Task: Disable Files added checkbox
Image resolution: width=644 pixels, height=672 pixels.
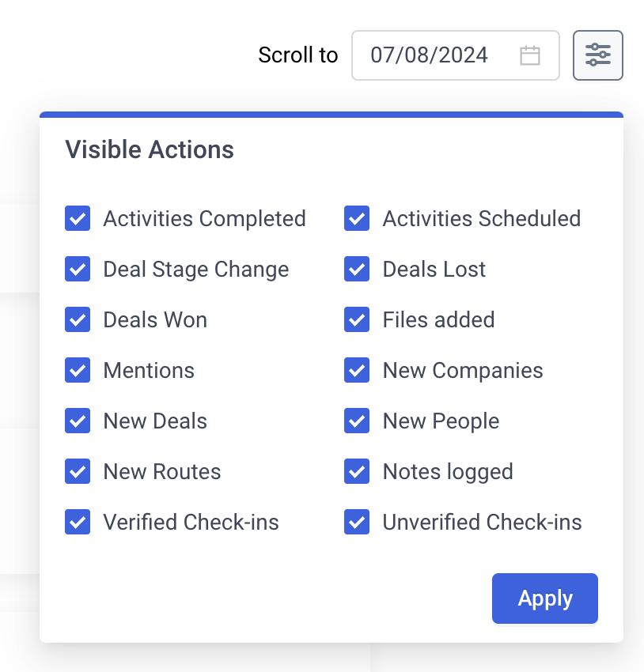Action: 357,319
